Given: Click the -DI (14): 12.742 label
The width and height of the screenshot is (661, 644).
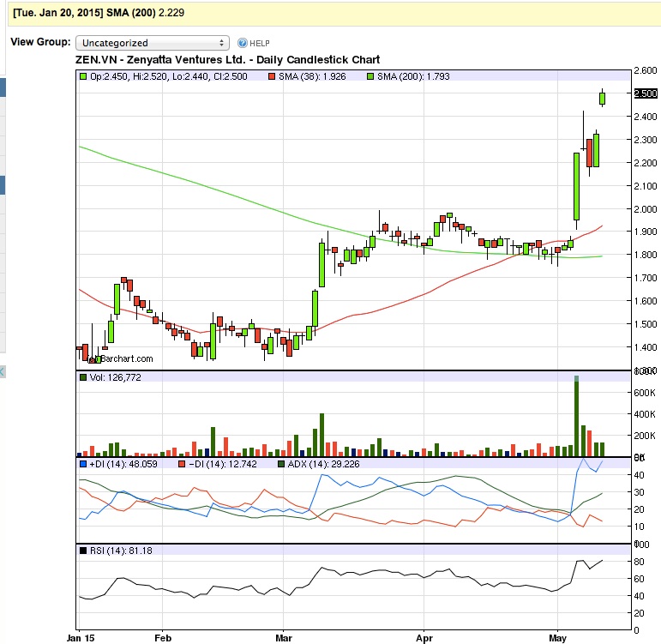Looking at the screenshot, I should pyautogui.click(x=223, y=464).
